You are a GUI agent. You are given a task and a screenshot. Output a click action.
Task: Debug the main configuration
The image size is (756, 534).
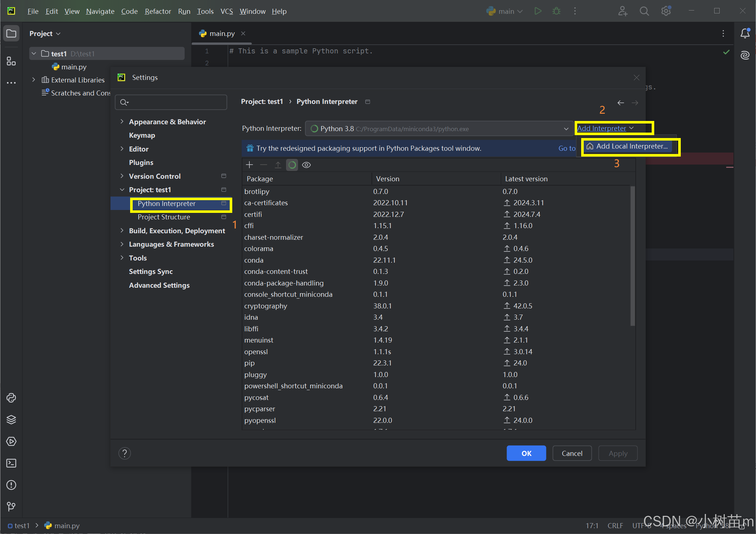point(556,11)
